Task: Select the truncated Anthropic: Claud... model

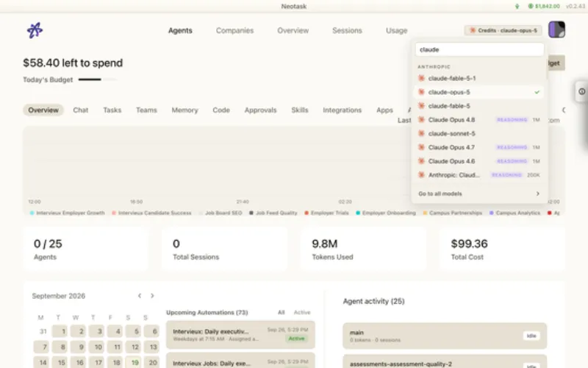Action: pyautogui.click(x=479, y=175)
